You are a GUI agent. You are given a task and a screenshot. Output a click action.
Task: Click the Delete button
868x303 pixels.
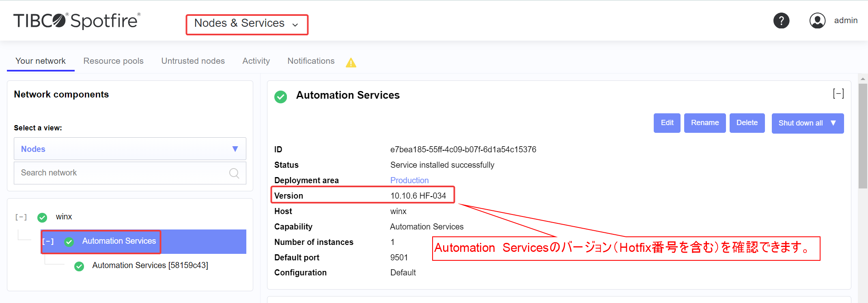[x=747, y=123]
